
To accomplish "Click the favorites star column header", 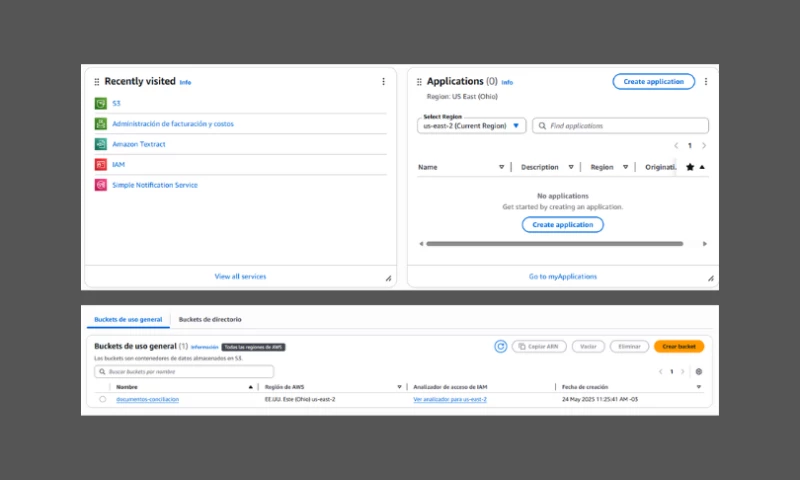I will [x=690, y=167].
